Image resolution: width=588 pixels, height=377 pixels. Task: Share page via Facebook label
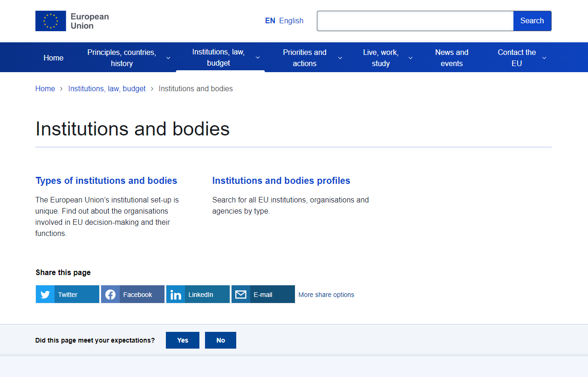point(137,295)
